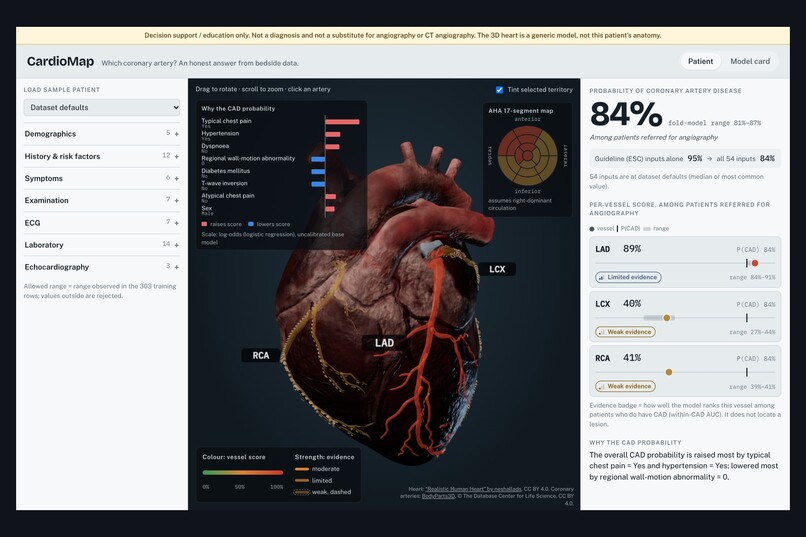Screen dimensions: 806x537
Task: Expand the Demographics section
Action: point(102,134)
